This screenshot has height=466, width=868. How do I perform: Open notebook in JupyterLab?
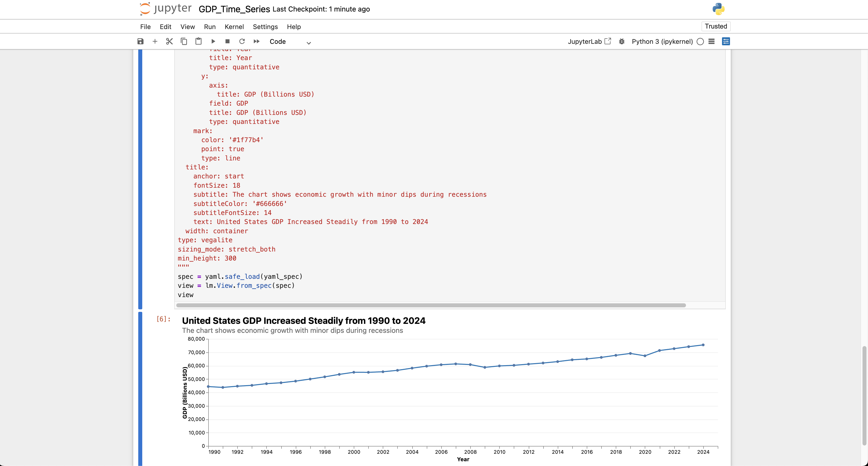[589, 42]
